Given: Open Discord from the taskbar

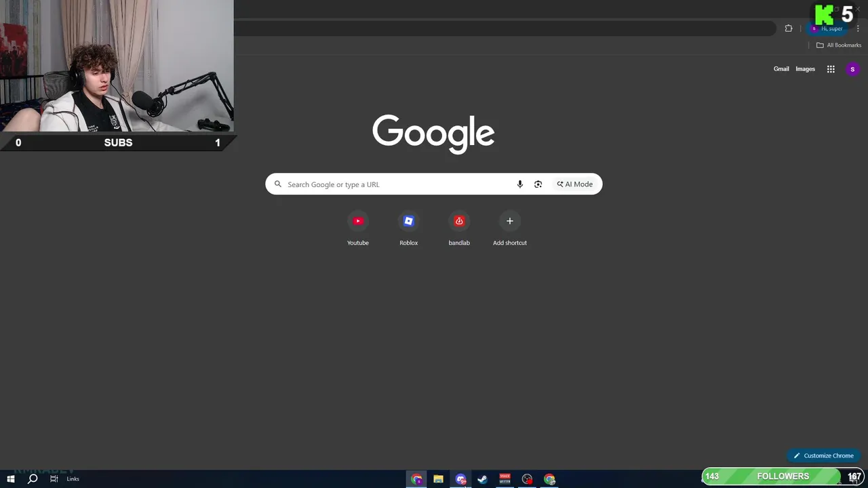Looking at the screenshot, I should pos(461,479).
